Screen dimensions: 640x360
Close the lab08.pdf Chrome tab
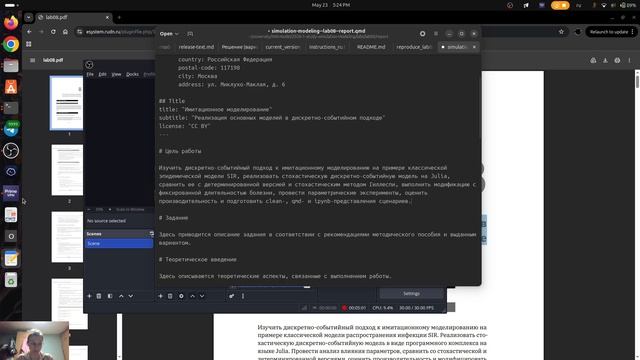(107, 18)
